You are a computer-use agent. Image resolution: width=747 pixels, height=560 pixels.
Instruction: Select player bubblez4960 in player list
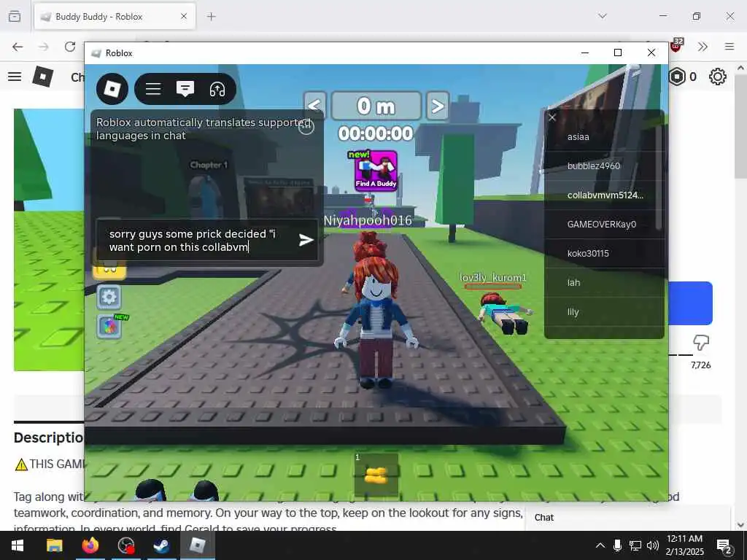(x=604, y=166)
